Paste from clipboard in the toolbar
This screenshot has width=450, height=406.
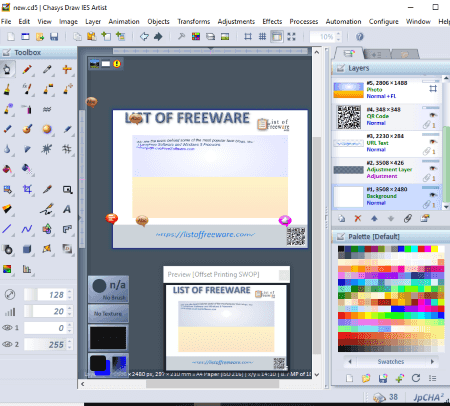tap(92, 37)
